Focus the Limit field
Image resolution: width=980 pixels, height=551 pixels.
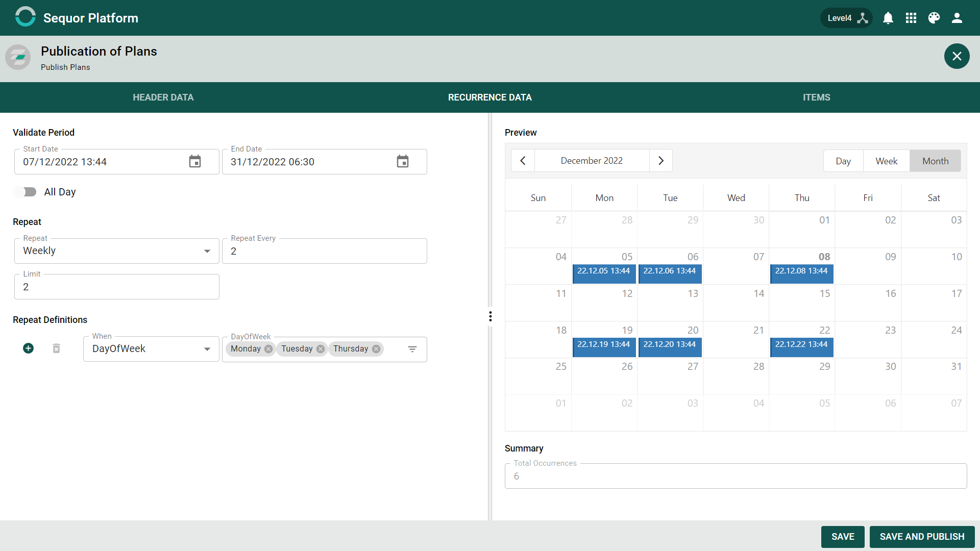tap(117, 287)
